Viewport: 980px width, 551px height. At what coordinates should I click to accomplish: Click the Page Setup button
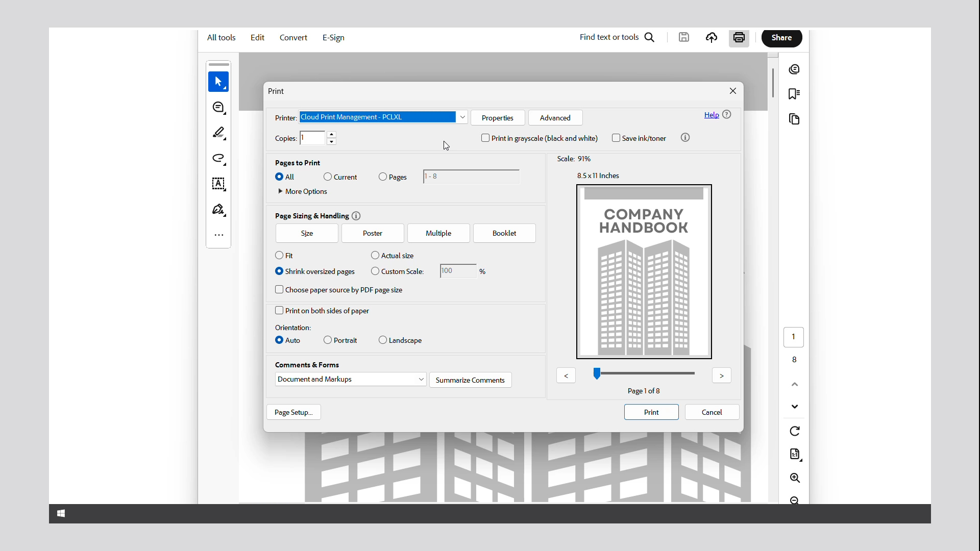(x=293, y=412)
